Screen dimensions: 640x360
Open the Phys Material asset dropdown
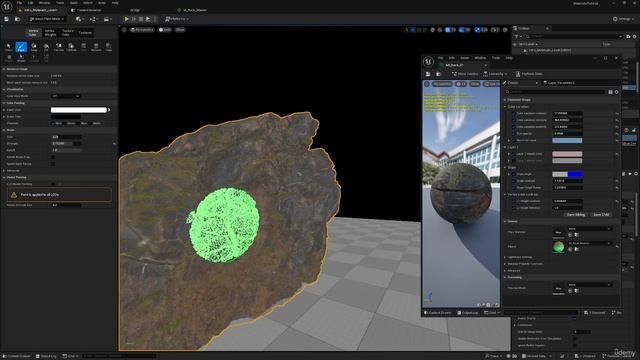[589, 229]
